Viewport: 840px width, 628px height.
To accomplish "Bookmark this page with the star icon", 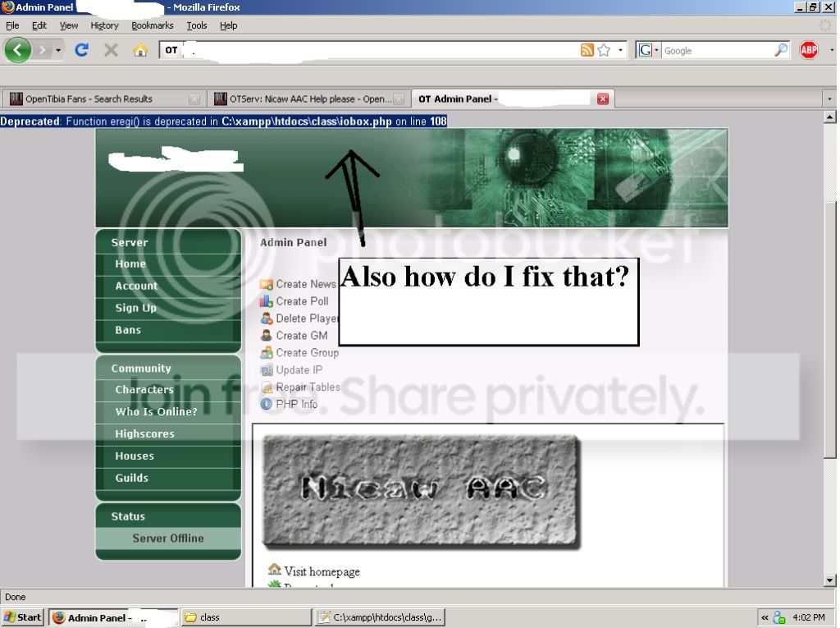I will 604,50.
